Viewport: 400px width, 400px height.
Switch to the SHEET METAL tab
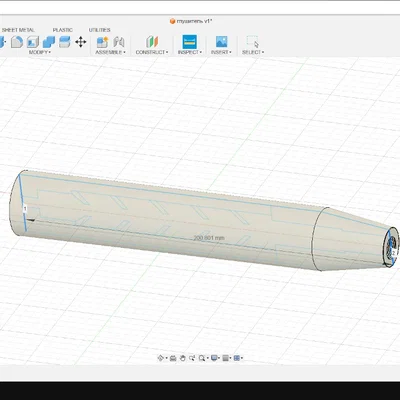pos(18,30)
